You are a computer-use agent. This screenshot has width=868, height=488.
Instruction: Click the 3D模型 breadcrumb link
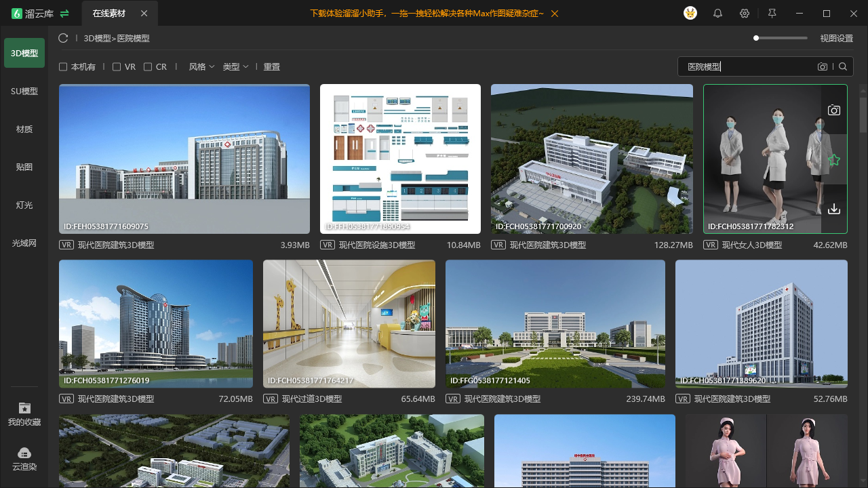point(97,39)
